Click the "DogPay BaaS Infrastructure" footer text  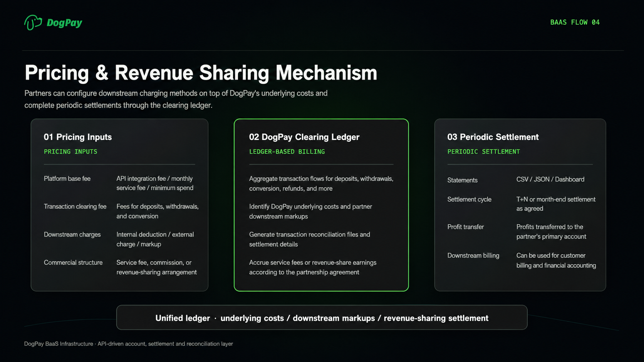click(129, 344)
